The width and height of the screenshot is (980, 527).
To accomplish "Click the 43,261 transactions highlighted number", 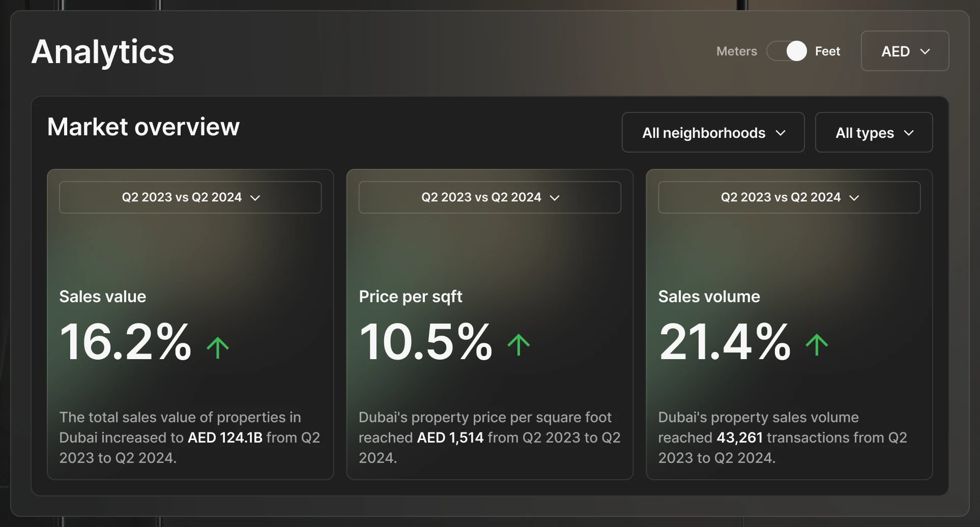I will 739,437.
